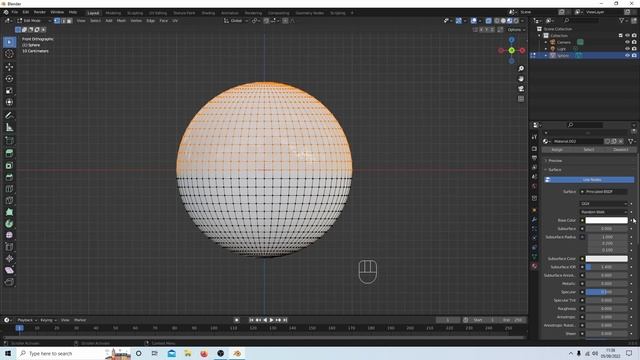Expand the Camera item in outliner
640x360 pixels.
[x=546, y=42]
